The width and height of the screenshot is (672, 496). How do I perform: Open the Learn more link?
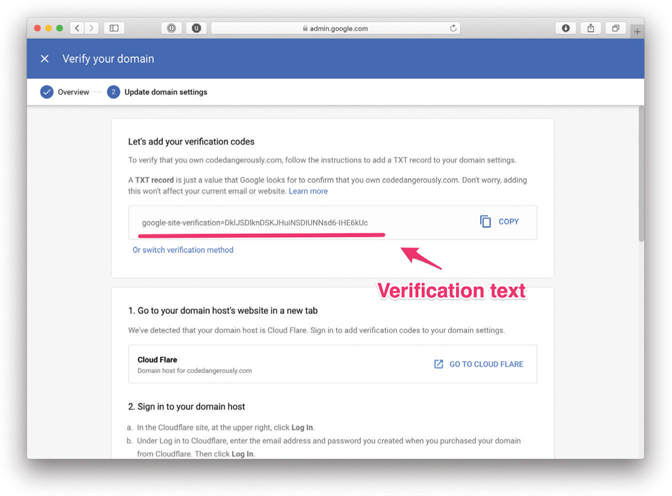point(308,191)
